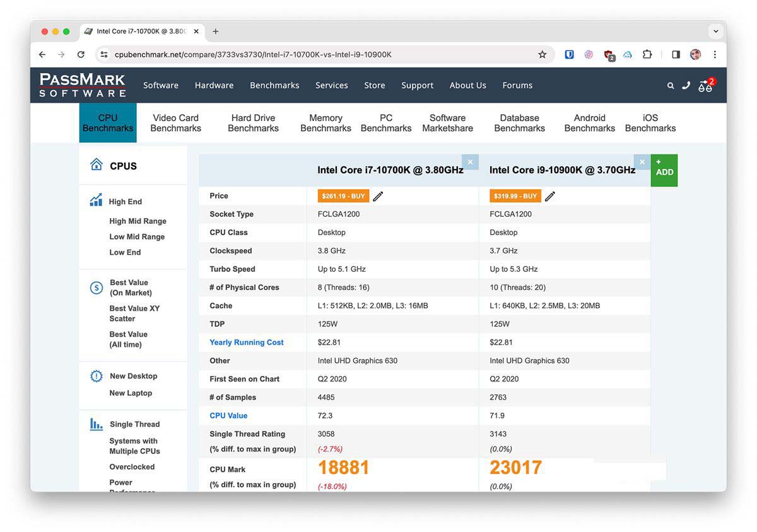Viewport: 757px width, 532px height.
Task: Click the PassMark Software logo
Action: click(x=82, y=85)
